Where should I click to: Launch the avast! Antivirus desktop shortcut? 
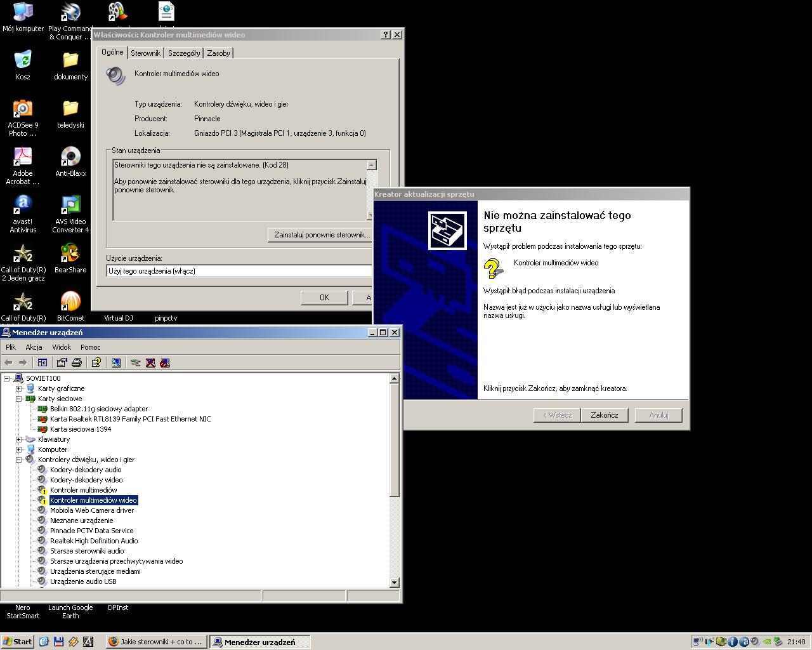point(23,214)
